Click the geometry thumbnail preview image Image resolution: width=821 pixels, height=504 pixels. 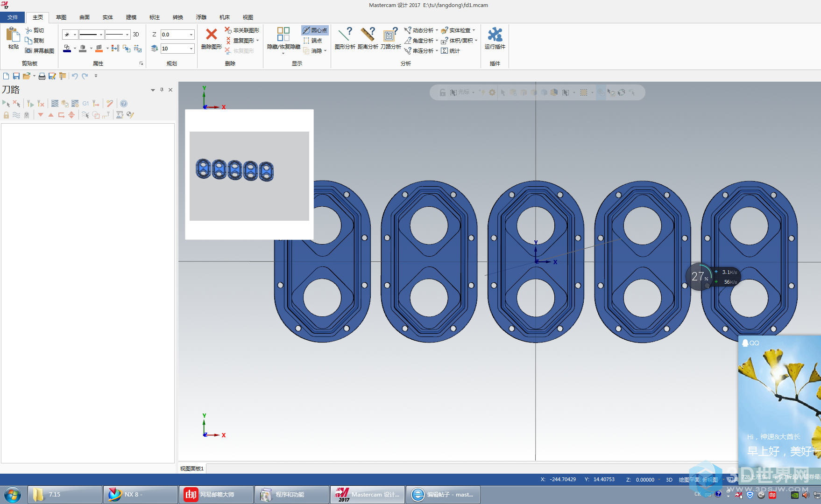tap(249, 176)
